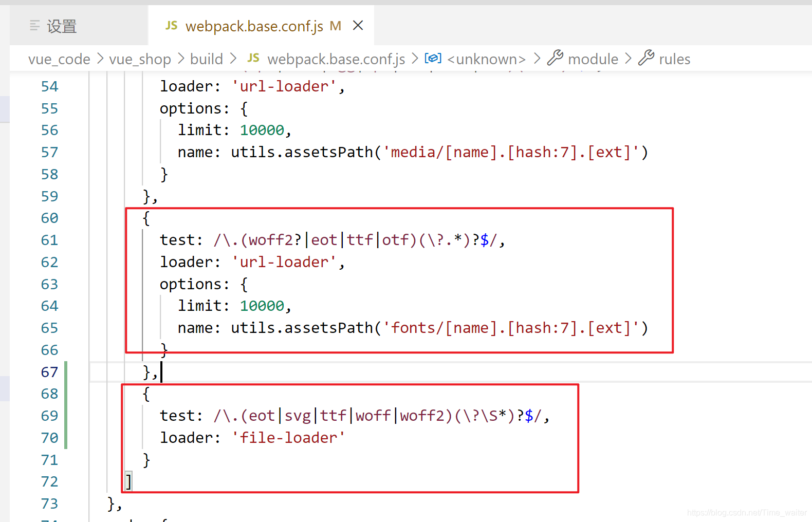
Task: Click the variable symbol icon in breadcrumb
Action: click(x=433, y=58)
